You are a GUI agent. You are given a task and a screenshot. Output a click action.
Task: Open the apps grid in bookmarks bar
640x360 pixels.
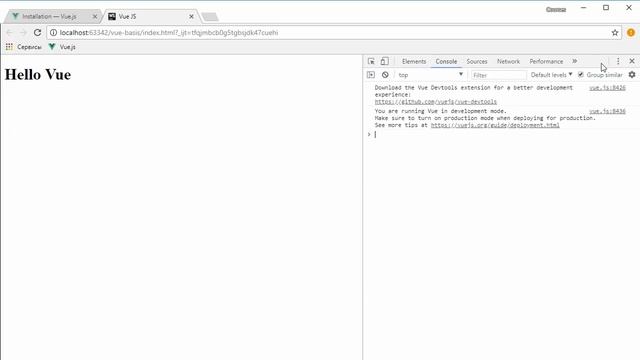[x=9, y=47]
